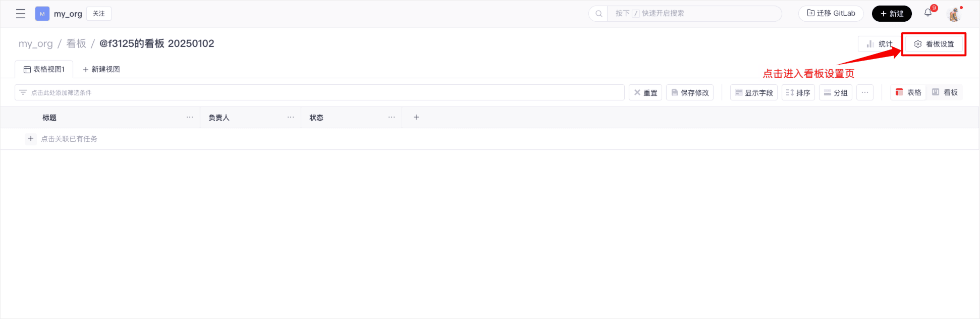Click the plus icon to link existing task
The height and width of the screenshot is (319, 980).
pos(31,139)
